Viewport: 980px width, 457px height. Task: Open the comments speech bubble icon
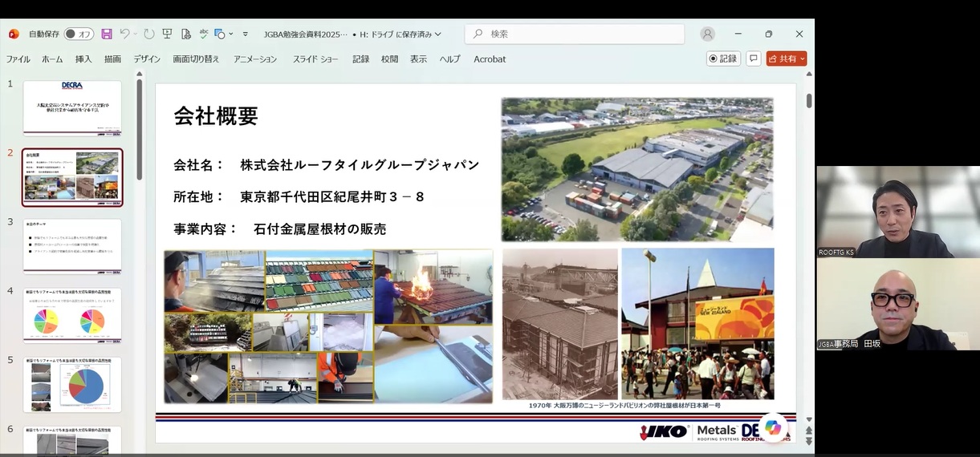(753, 59)
